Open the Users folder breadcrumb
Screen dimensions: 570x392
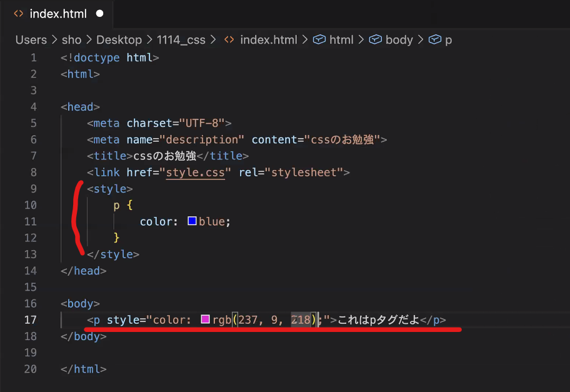click(x=31, y=39)
